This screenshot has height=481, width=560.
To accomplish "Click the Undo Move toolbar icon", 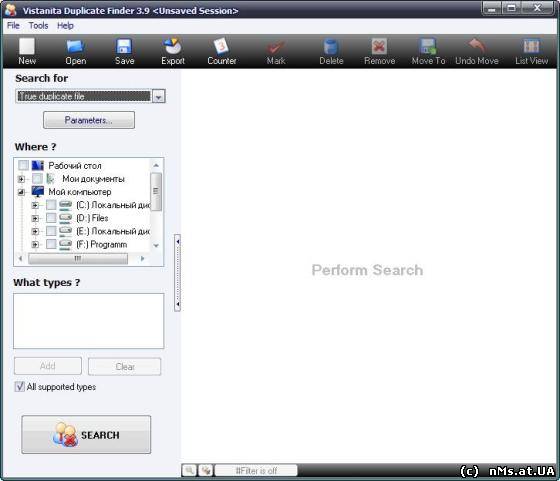I will (476, 46).
